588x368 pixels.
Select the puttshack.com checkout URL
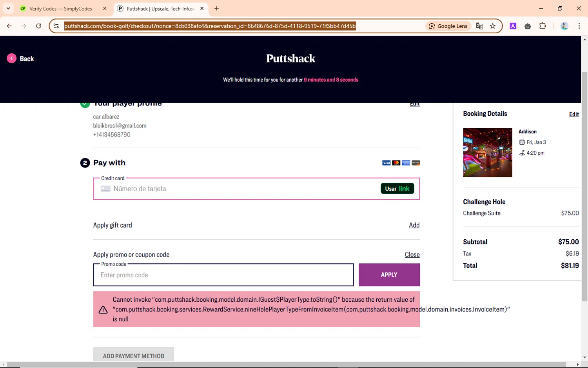coord(210,26)
